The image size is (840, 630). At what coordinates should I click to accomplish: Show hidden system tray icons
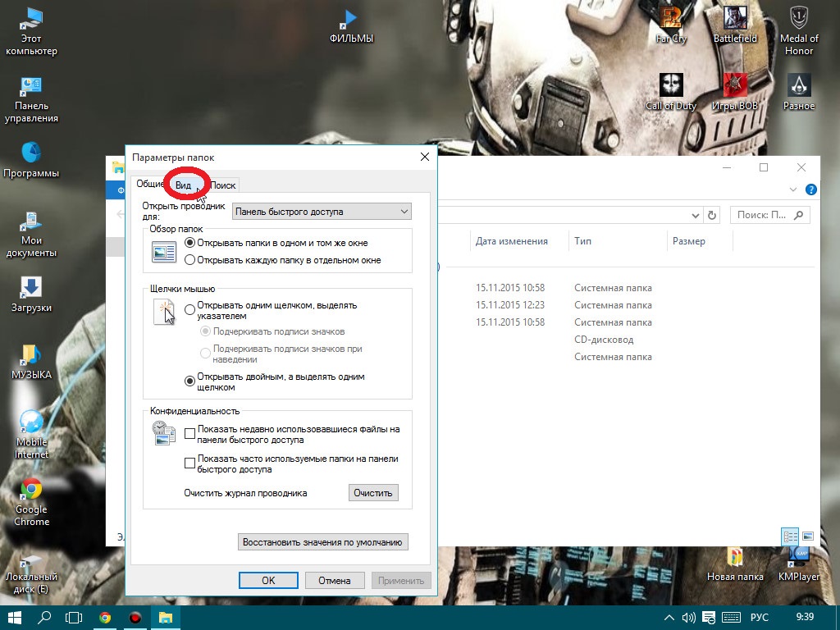pos(669,618)
